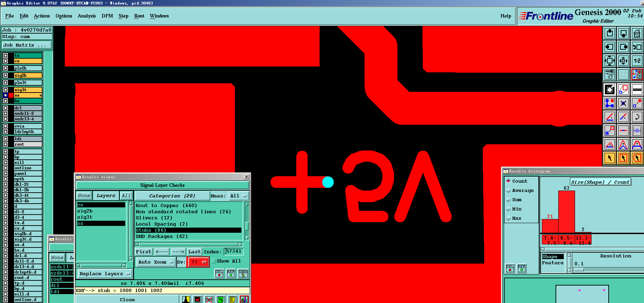Open the Help menu
The image size is (644, 303).
506,16
